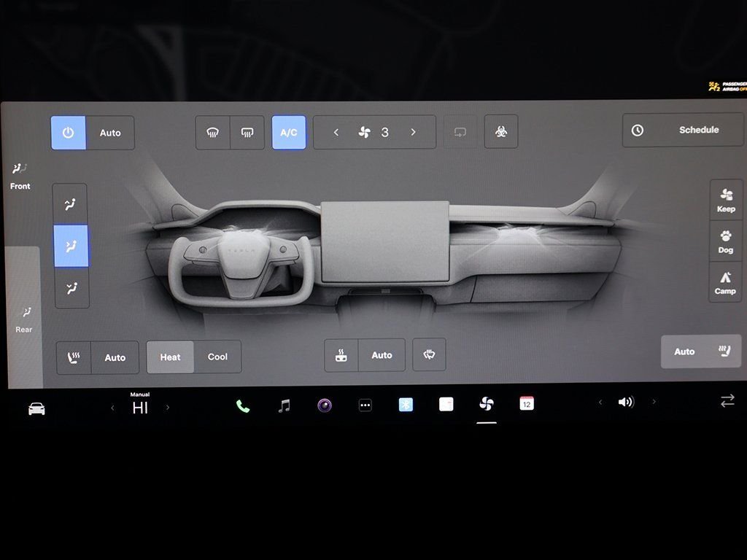Select Heat mode for the steering wheel
Screen dimensions: 747x560
coord(170,357)
